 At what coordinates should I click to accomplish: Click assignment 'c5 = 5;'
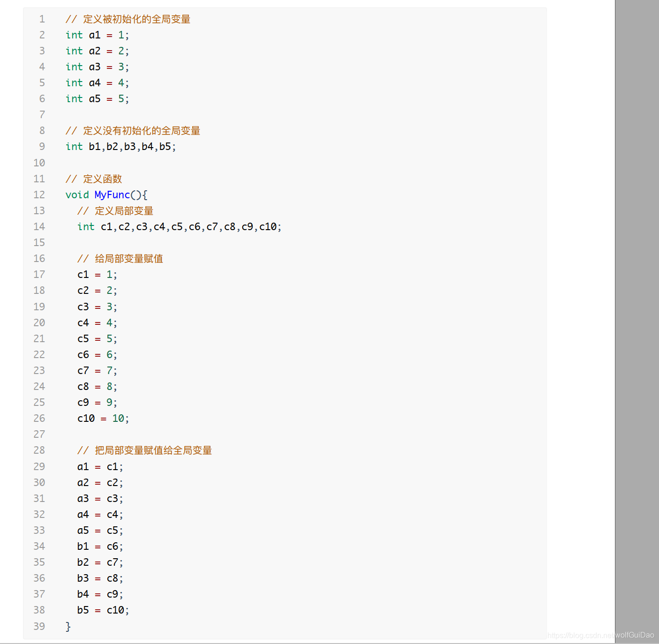(97, 339)
